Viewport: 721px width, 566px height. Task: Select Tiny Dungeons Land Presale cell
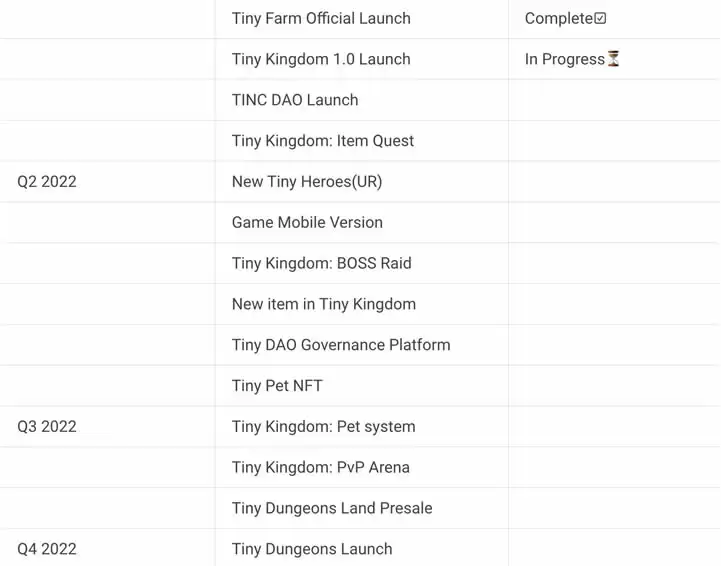[x=332, y=509]
